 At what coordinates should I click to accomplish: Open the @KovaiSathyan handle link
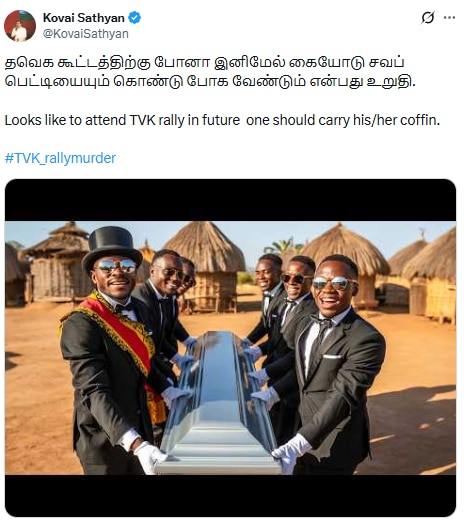pyautogui.click(x=86, y=34)
